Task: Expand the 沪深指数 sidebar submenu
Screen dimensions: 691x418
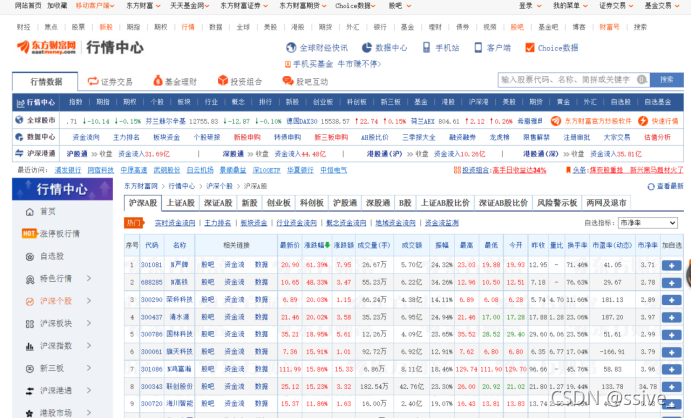Action: [89, 346]
